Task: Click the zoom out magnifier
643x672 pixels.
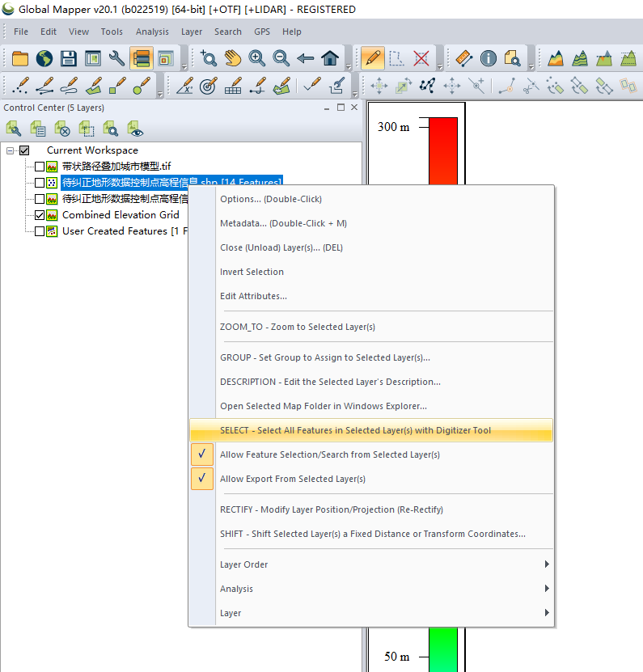Action: click(x=281, y=58)
